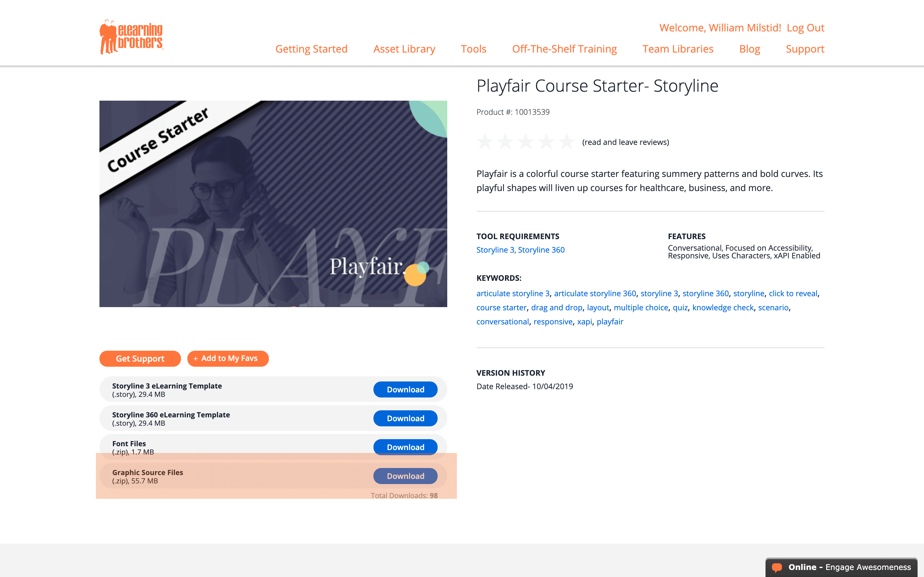
Task: Open the online chat bubble icon
Action: pos(777,567)
